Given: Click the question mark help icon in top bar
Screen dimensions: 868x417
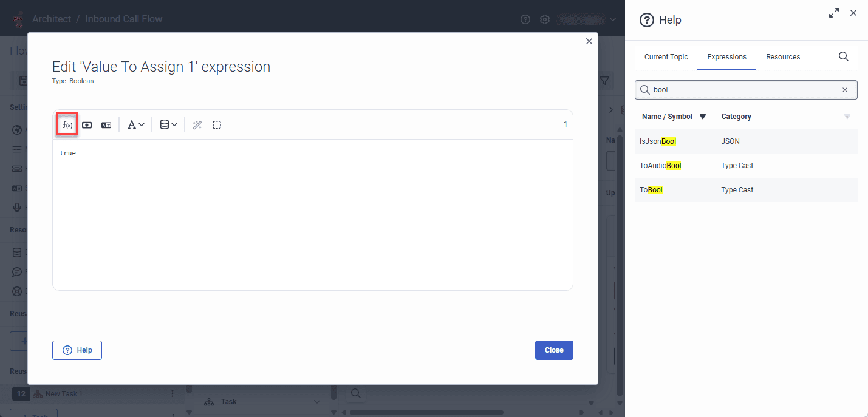Looking at the screenshot, I should tap(525, 19).
